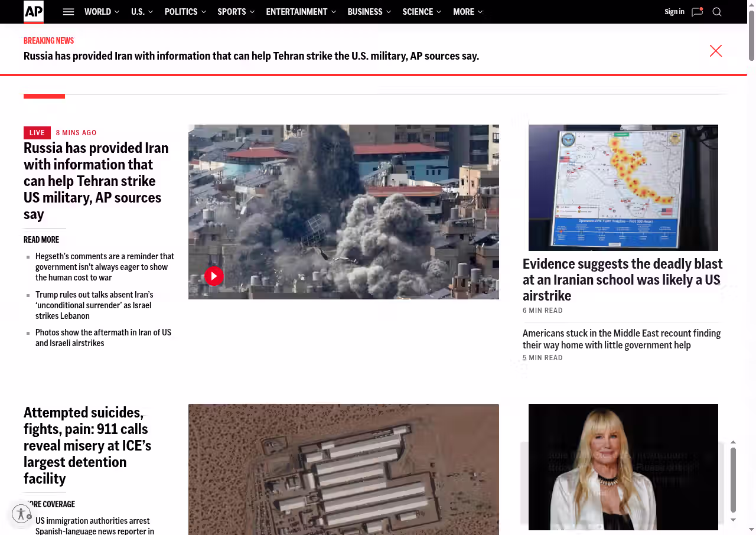
Task: Expand the World dropdown menu
Action: [102, 12]
